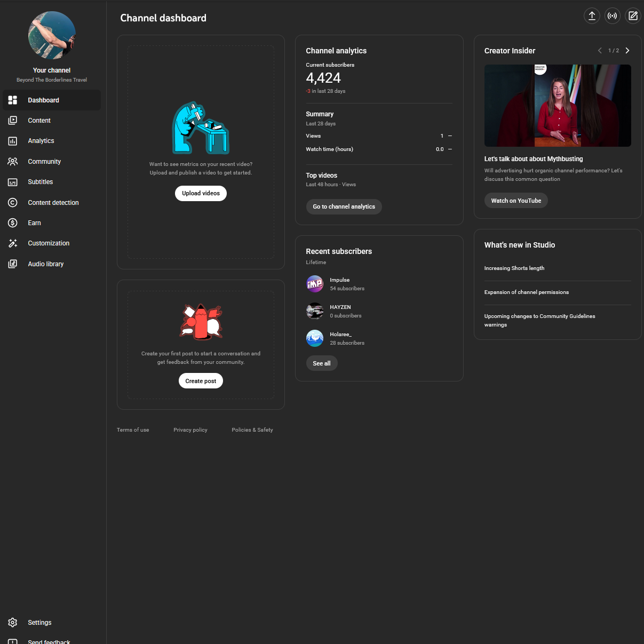
Task: Go to next Creator Insider card
Action: point(627,51)
